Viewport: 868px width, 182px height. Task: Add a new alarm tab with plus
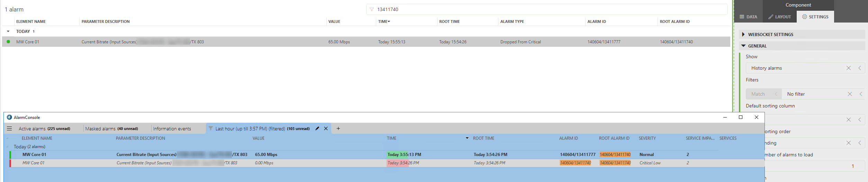click(338, 129)
